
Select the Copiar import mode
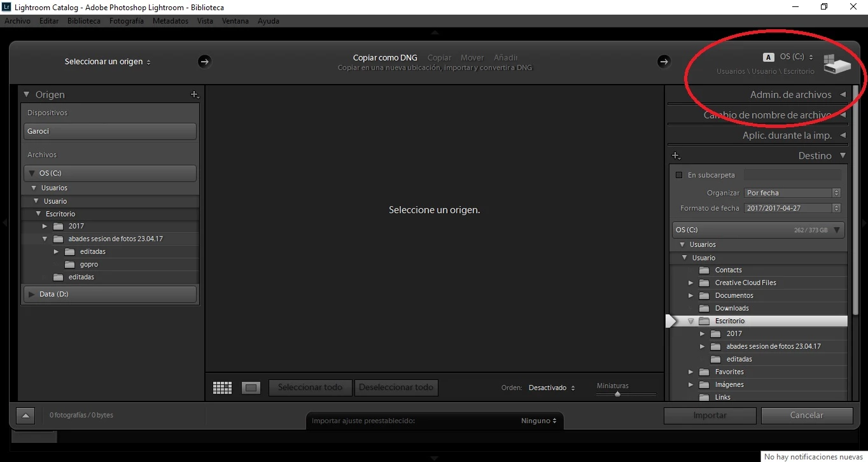click(439, 57)
